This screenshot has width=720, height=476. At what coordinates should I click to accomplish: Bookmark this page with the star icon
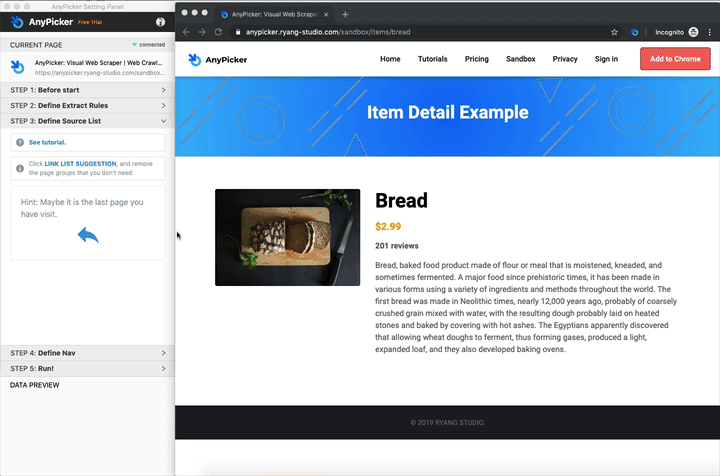[614, 32]
